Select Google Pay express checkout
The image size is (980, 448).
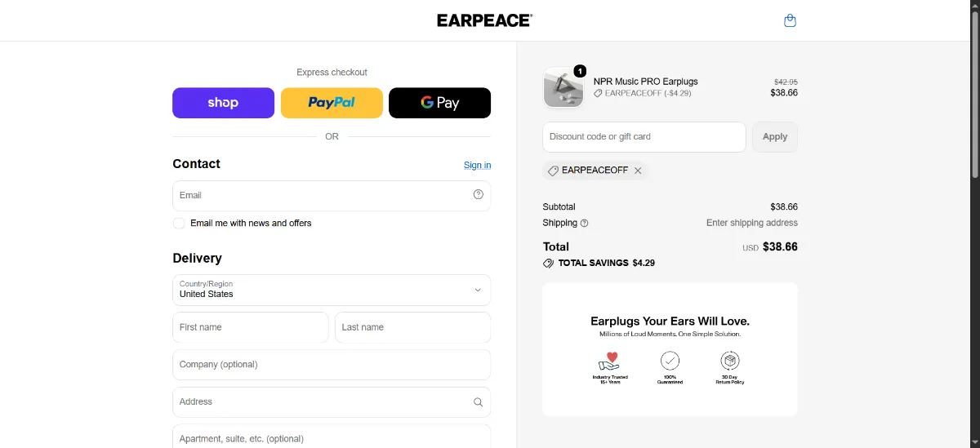click(x=439, y=103)
